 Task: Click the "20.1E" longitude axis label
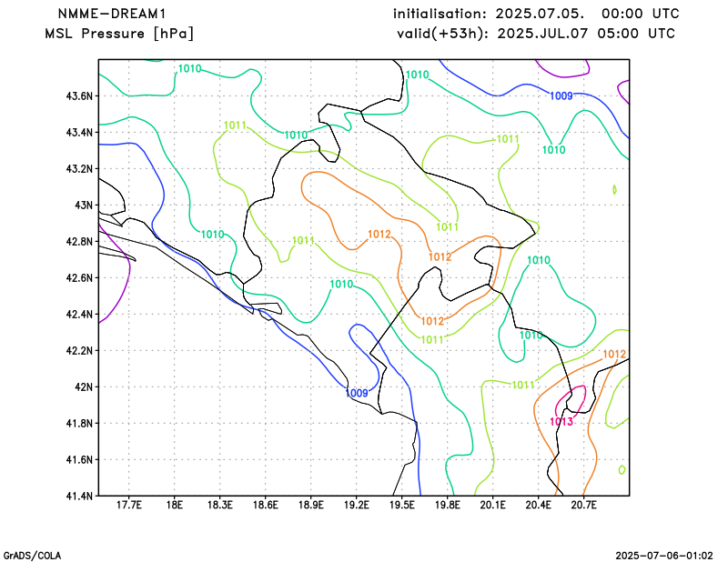(x=492, y=505)
